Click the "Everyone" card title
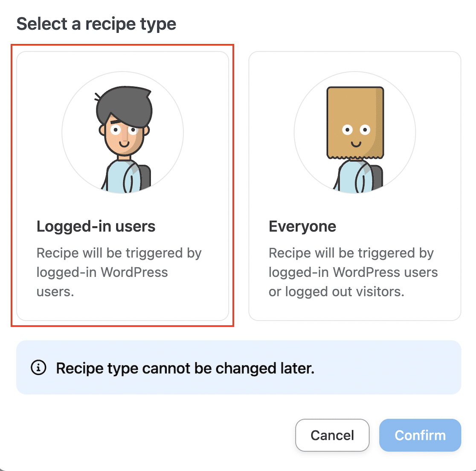The width and height of the screenshot is (476, 471). [x=302, y=226]
